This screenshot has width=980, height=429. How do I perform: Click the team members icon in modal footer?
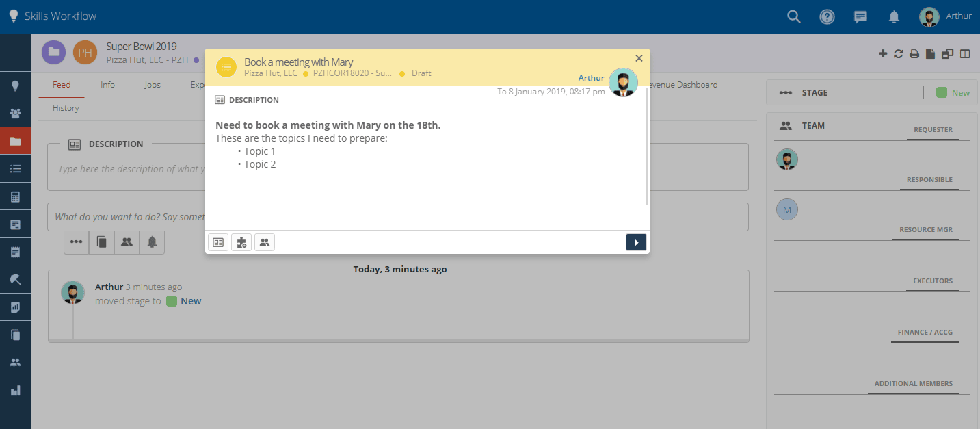click(265, 242)
